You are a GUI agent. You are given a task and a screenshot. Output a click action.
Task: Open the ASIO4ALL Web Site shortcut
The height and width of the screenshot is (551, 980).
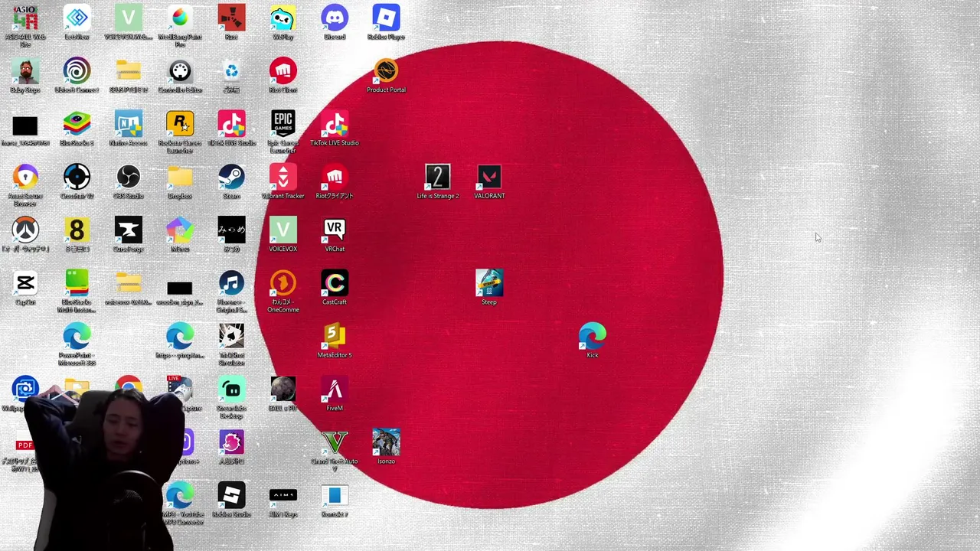point(25,18)
